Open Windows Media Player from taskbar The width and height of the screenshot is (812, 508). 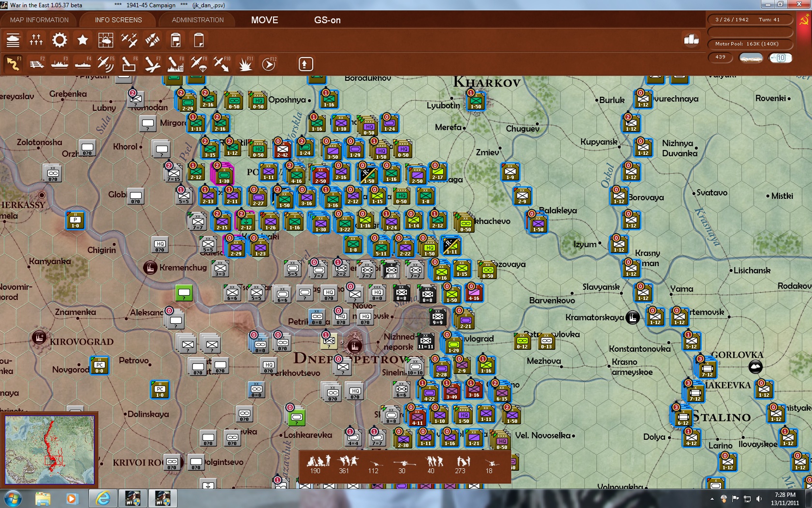click(x=72, y=498)
